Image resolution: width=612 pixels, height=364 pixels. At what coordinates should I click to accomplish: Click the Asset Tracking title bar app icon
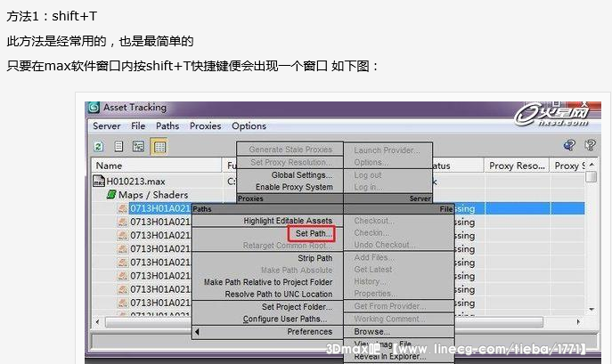pos(94,108)
